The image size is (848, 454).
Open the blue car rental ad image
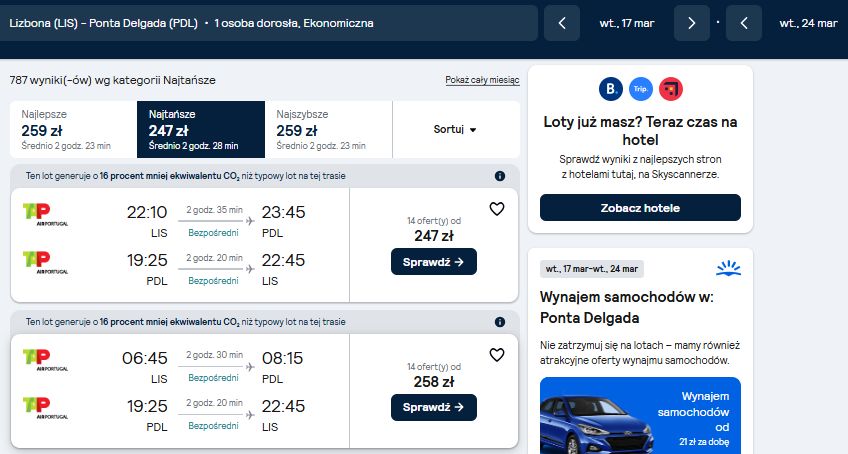[640, 416]
